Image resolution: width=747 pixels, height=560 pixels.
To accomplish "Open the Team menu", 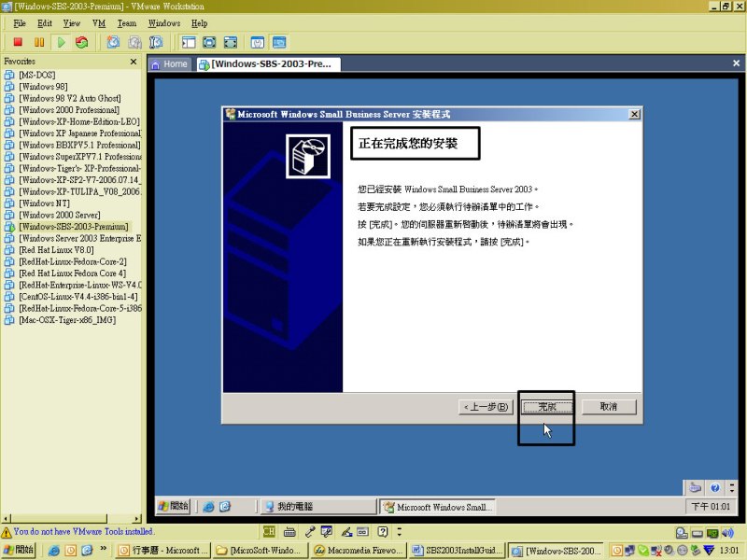I will pyautogui.click(x=127, y=23).
